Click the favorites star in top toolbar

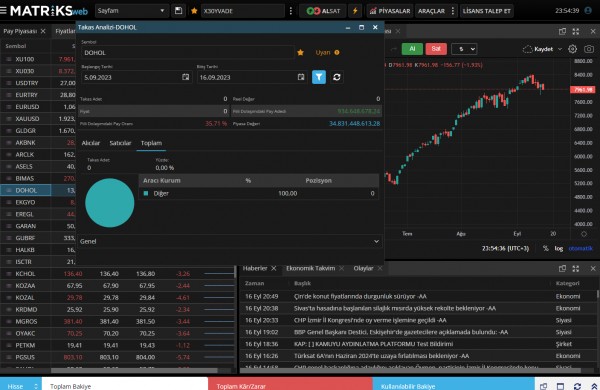pyautogui.click(x=194, y=11)
